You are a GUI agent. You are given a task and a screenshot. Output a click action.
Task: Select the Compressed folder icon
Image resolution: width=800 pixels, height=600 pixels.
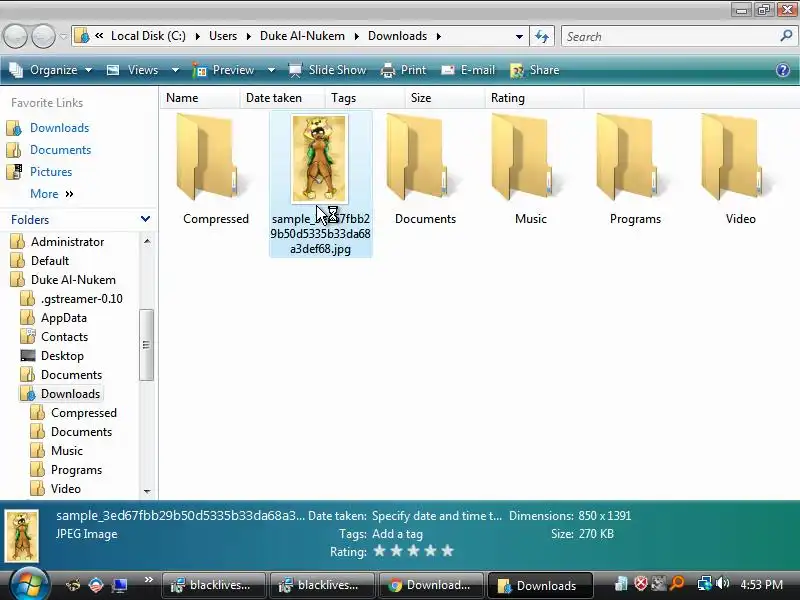click(x=215, y=158)
